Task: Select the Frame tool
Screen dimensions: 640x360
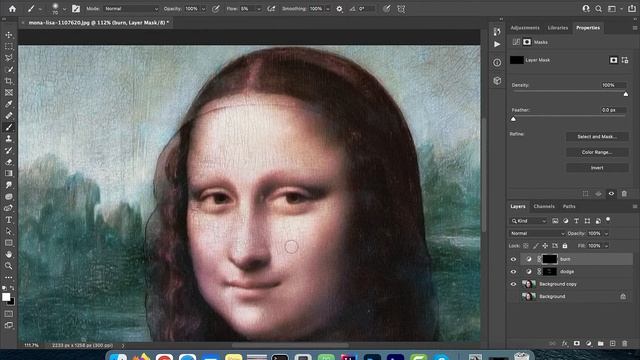Action: coord(9,93)
